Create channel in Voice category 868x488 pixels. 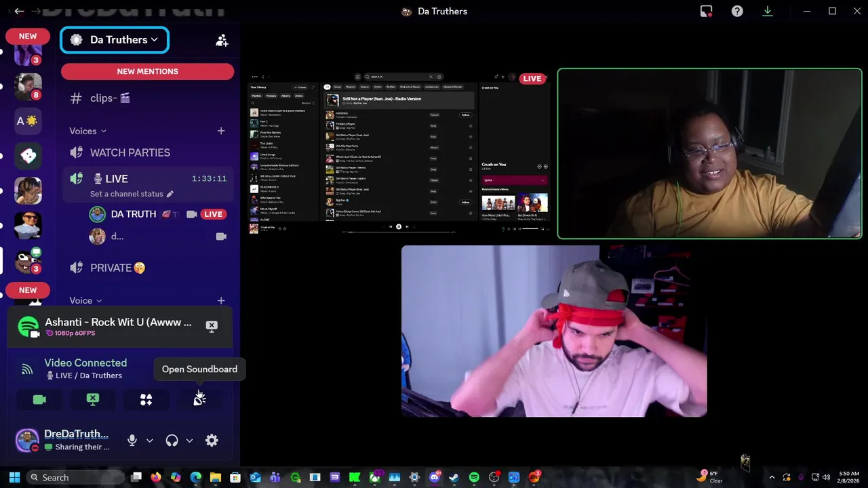pyautogui.click(x=221, y=300)
